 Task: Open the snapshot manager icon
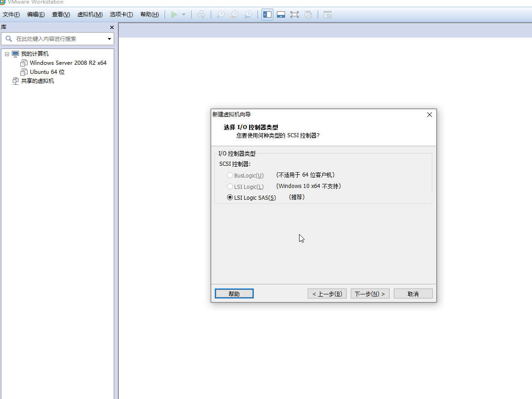(248, 14)
